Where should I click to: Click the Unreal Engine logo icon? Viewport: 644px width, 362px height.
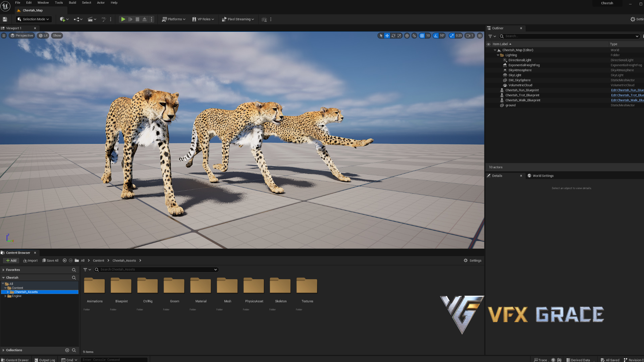coord(5,6)
